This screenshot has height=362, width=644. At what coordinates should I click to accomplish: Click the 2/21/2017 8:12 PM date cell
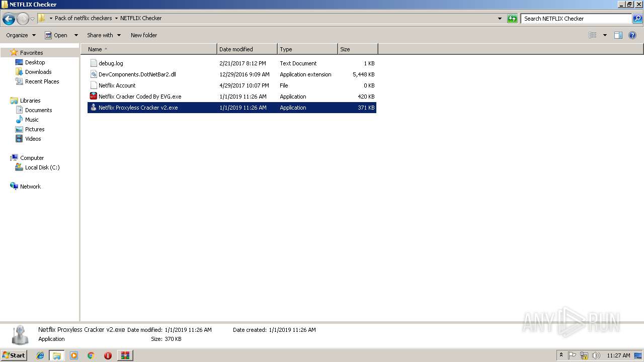coord(243,63)
